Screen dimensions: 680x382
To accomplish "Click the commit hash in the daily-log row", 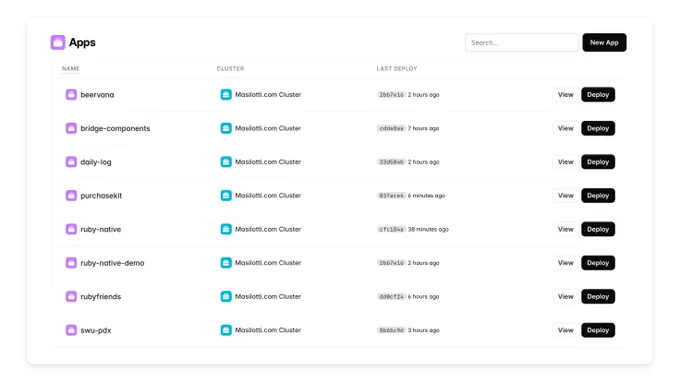I will coord(391,162).
